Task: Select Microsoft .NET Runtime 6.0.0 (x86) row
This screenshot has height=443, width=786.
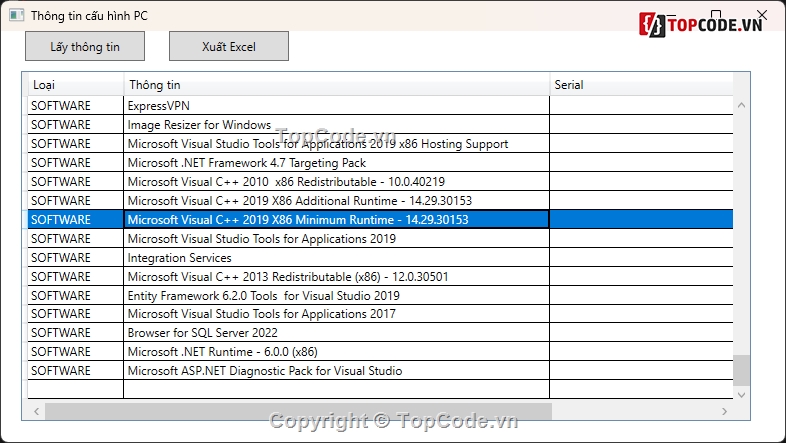Action: click(x=380, y=352)
